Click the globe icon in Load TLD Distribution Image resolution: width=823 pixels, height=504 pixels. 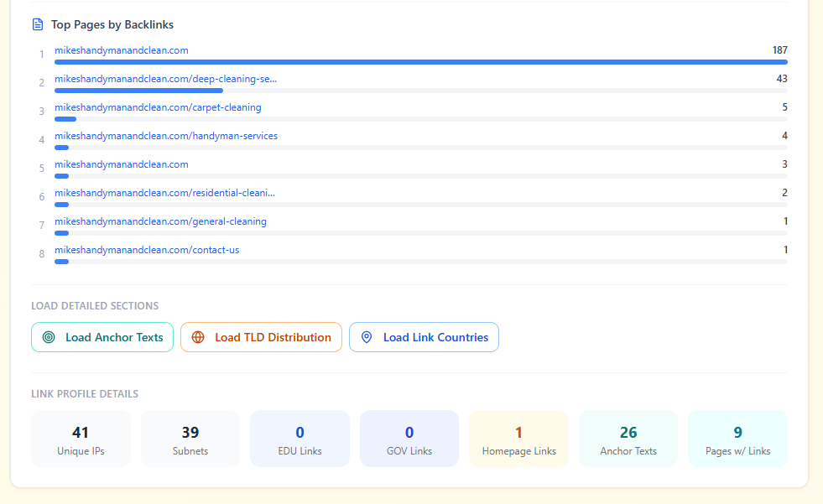[199, 336]
